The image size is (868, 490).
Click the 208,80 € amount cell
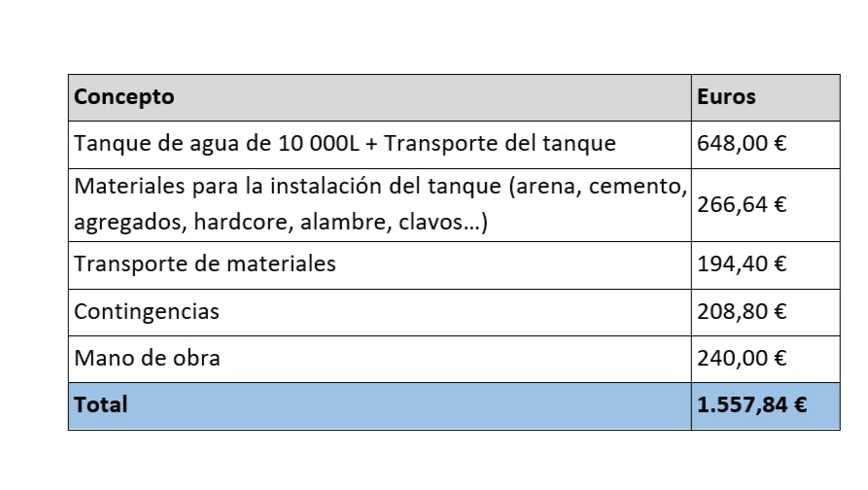766,312
